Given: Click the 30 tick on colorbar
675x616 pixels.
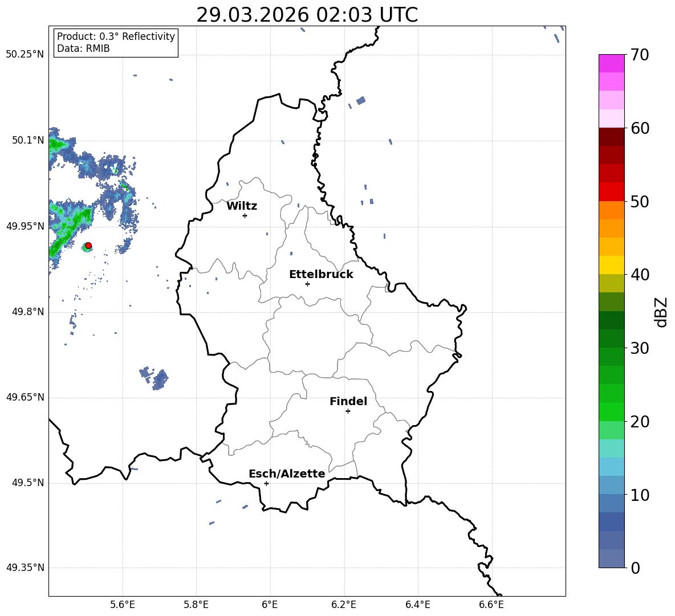Looking at the screenshot, I should 640,348.
